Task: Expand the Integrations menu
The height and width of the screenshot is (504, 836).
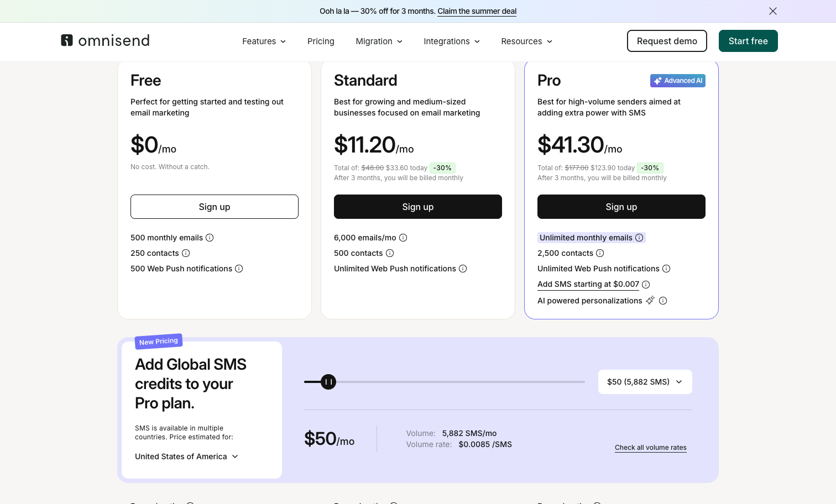Action: click(452, 41)
